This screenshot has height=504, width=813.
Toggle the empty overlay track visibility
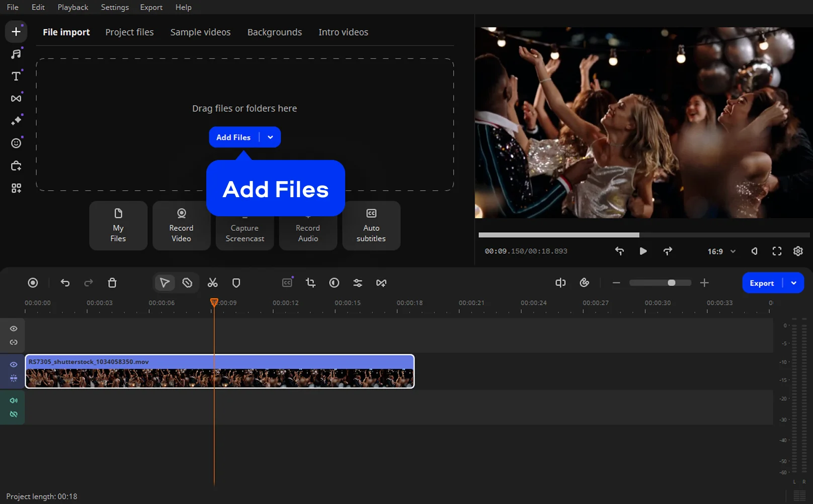coord(14,328)
